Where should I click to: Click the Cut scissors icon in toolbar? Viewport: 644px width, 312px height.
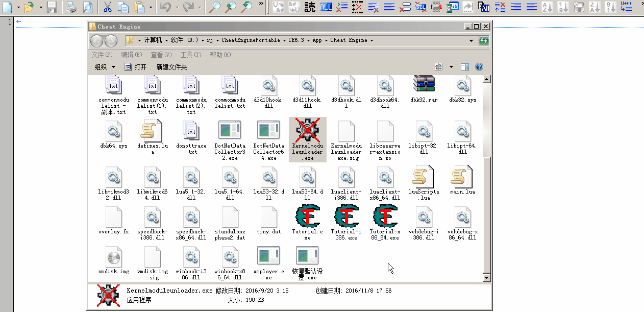tap(108, 7)
